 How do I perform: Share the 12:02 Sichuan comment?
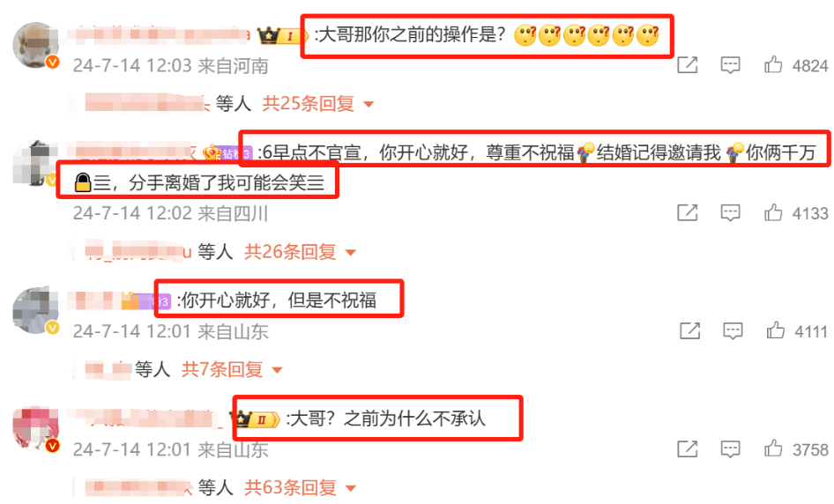pos(687,212)
